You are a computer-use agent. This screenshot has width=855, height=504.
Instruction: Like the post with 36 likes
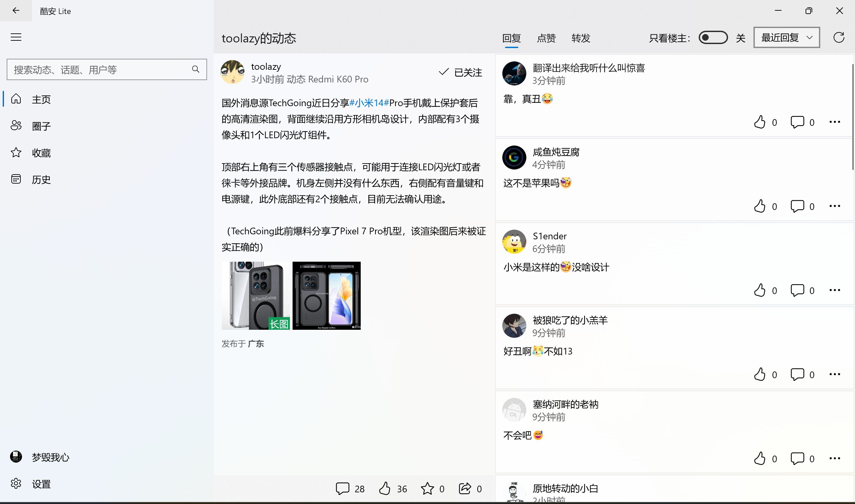(385, 488)
